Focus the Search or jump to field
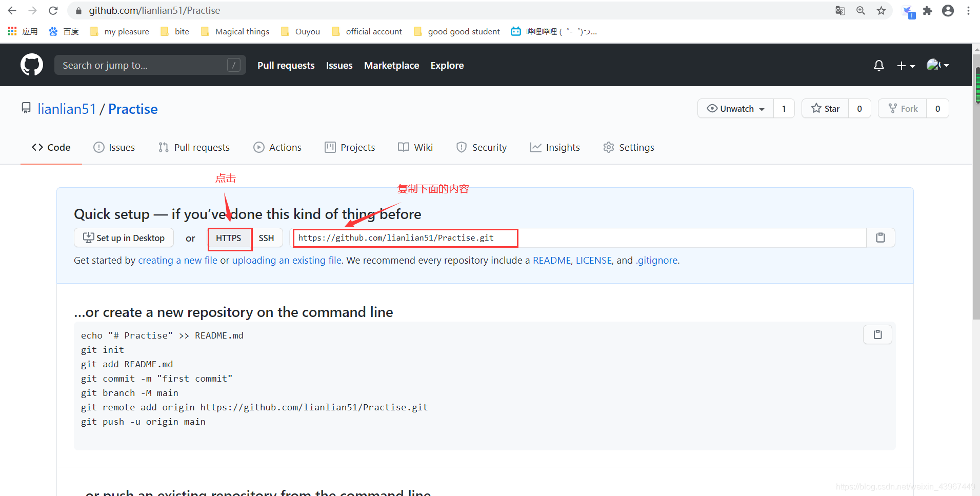Screen dimensions: 980x496 pos(150,65)
